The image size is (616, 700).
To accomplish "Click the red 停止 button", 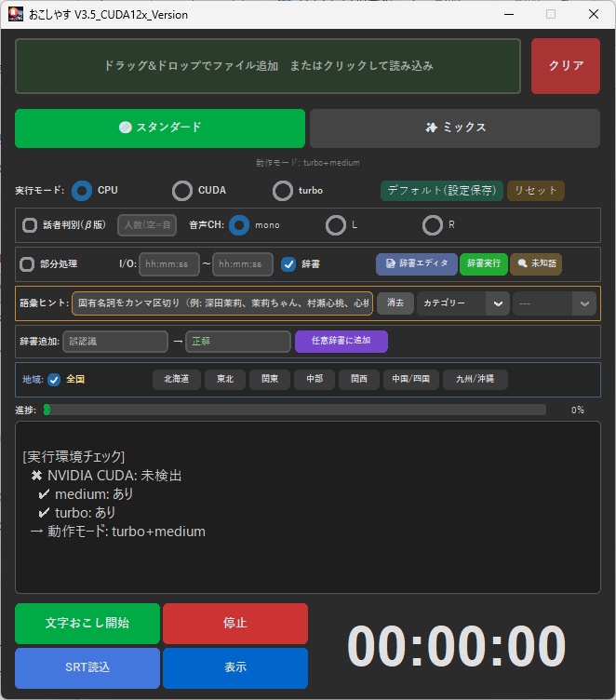I will pos(235,624).
